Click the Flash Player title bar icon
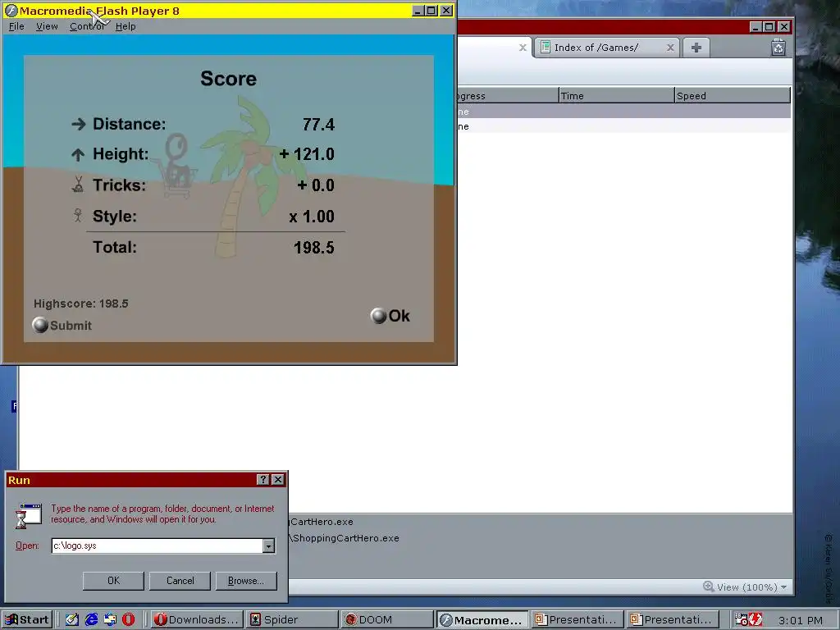This screenshot has width=840, height=630. 11,11
